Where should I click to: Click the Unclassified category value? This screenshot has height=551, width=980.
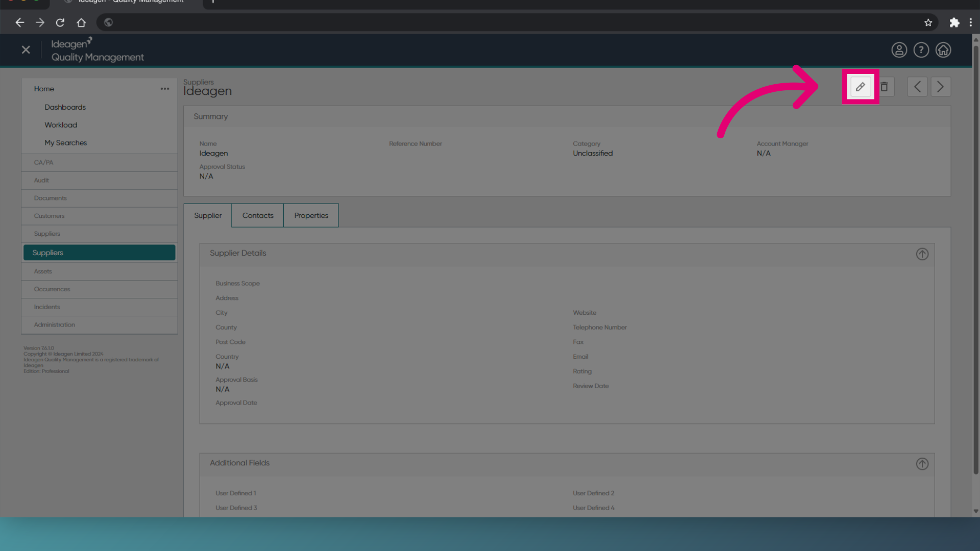[593, 154]
